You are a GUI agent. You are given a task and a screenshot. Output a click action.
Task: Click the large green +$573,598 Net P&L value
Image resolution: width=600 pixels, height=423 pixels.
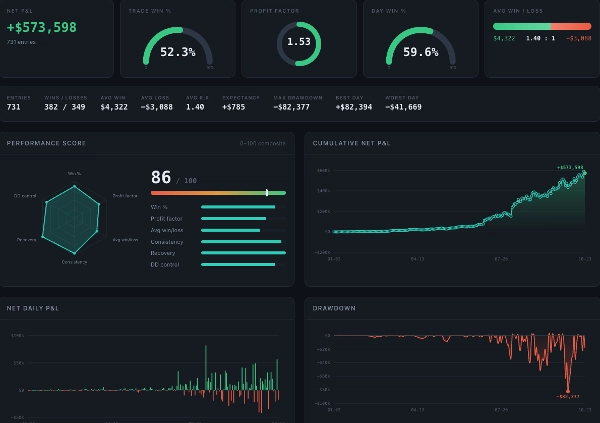[x=42, y=27]
